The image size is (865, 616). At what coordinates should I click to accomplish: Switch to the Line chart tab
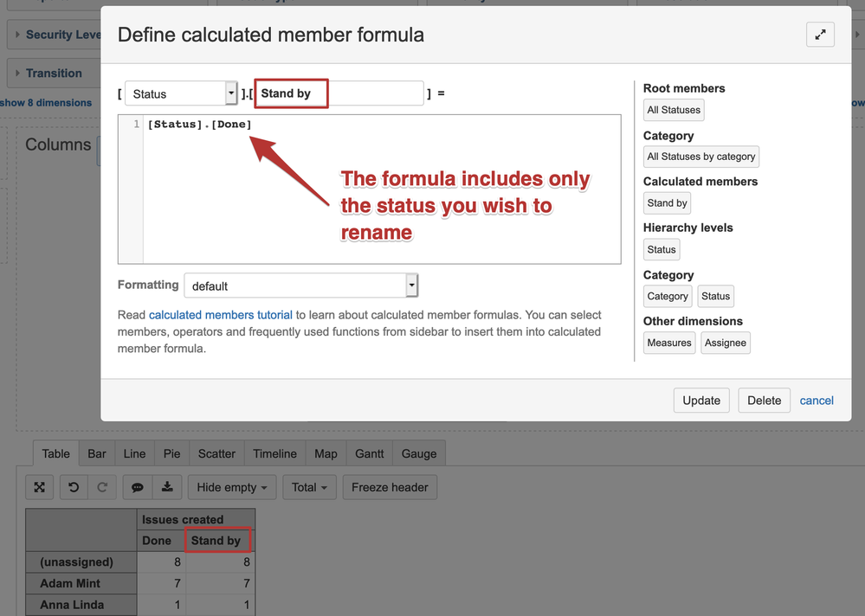(x=134, y=453)
